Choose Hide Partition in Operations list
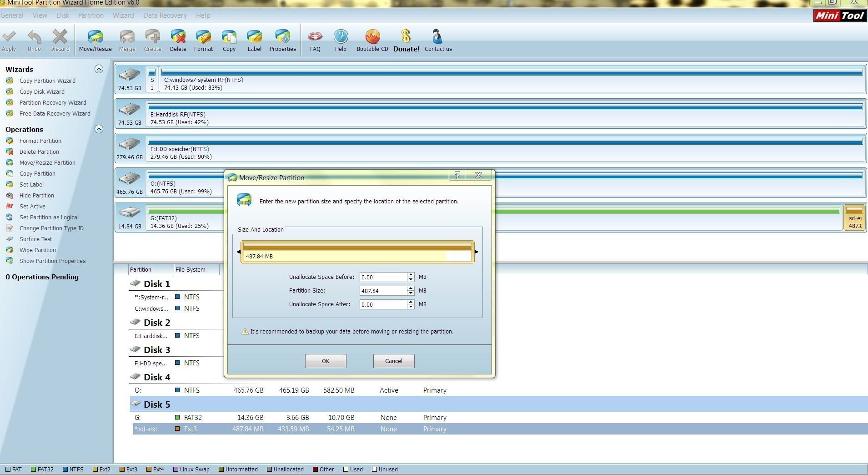 click(36, 195)
